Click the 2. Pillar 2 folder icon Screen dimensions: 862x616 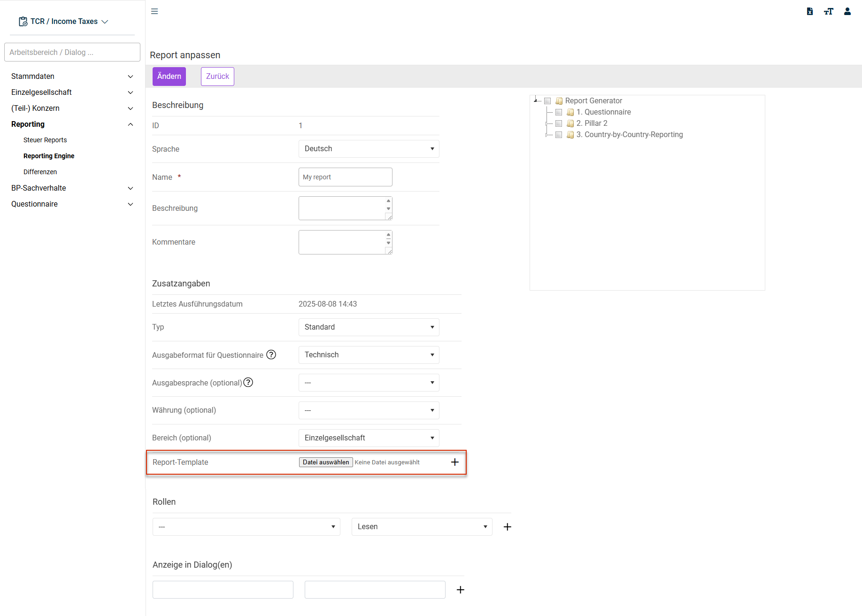(570, 123)
